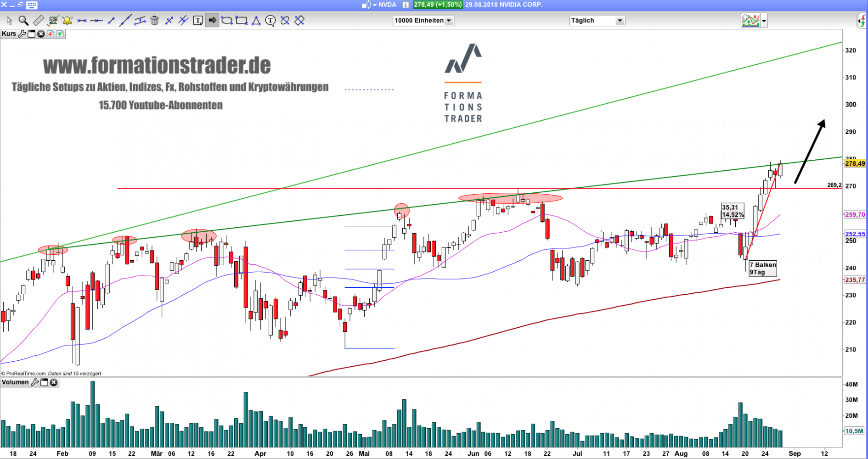The height and width of the screenshot is (459, 868).
Task: Toggle the black arrow drawing tool
Action: point(212,21)
